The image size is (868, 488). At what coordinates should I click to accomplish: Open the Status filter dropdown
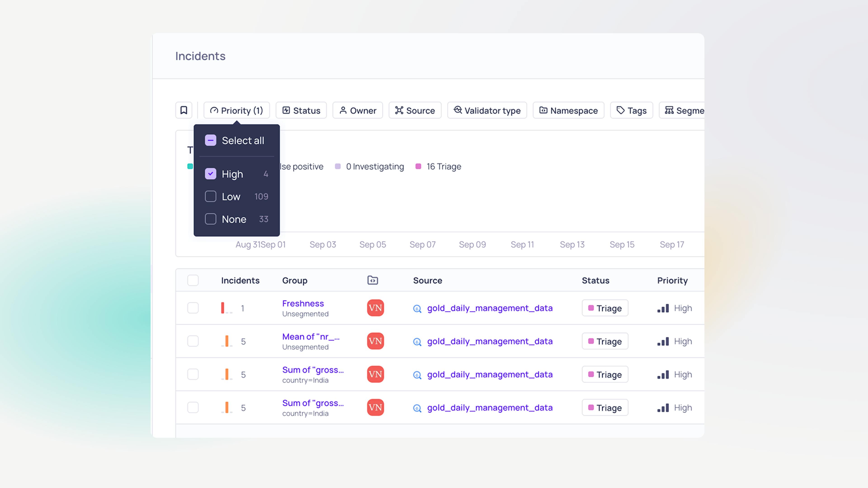click(301, 110)
